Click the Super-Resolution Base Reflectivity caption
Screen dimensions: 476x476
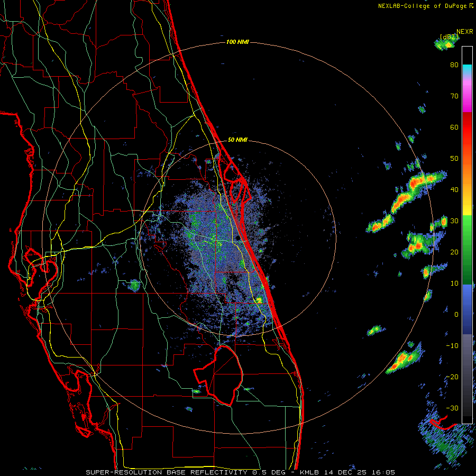pos(188,472)
